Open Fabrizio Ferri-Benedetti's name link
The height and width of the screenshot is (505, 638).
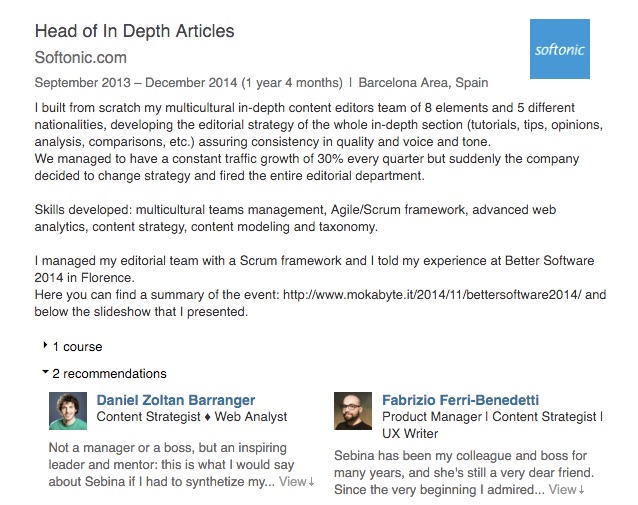tap(475, 400)
